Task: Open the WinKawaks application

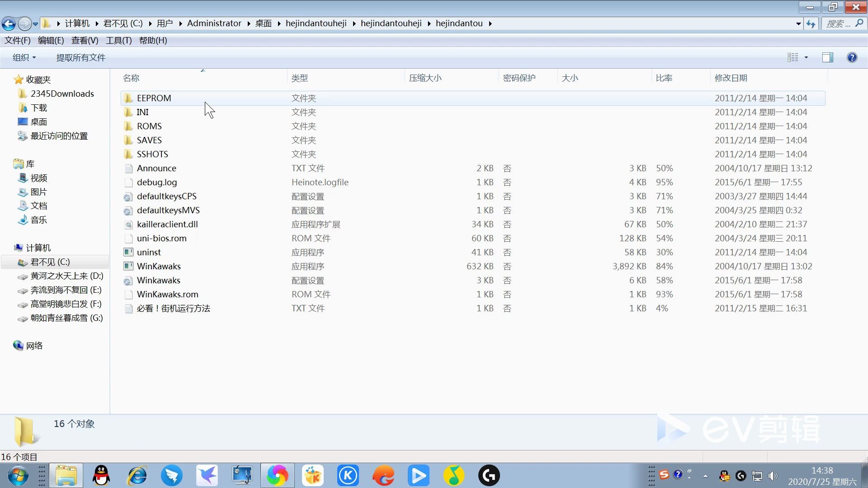Action: (x=159, y=266)
